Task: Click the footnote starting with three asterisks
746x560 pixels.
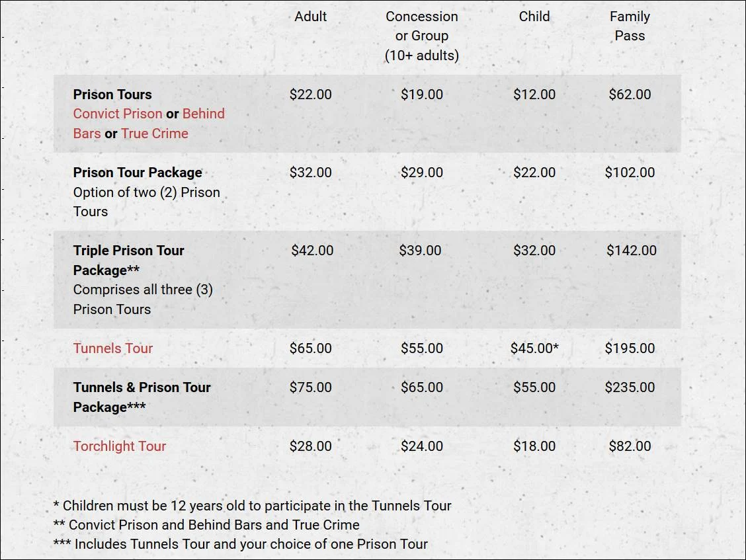Action: pyautogui.click(x=241, y=545)
